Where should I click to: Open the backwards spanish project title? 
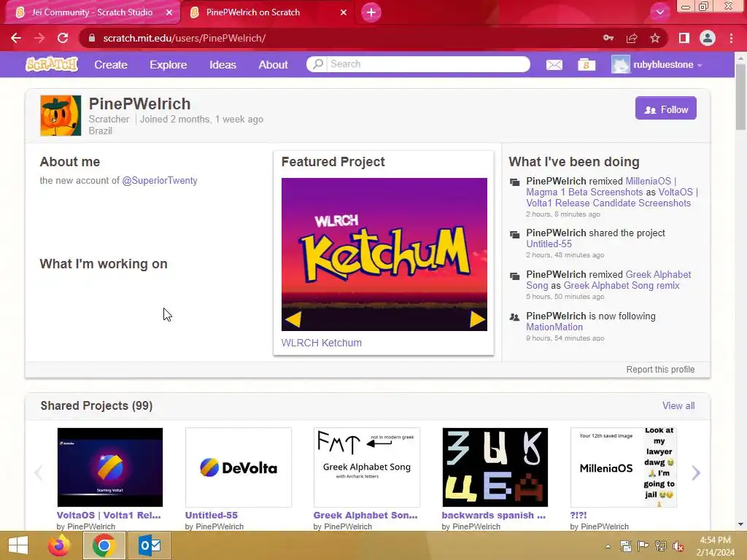click(494, 516)
